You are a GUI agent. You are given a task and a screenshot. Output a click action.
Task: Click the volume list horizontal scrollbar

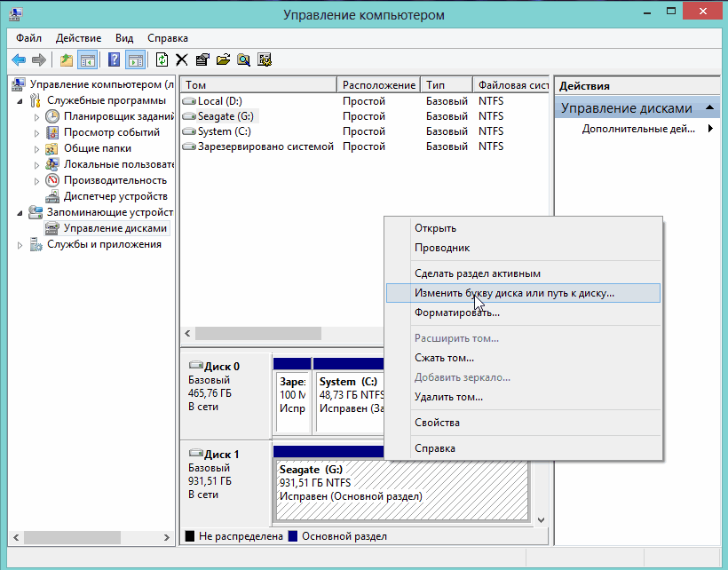(x=257, y=333)
